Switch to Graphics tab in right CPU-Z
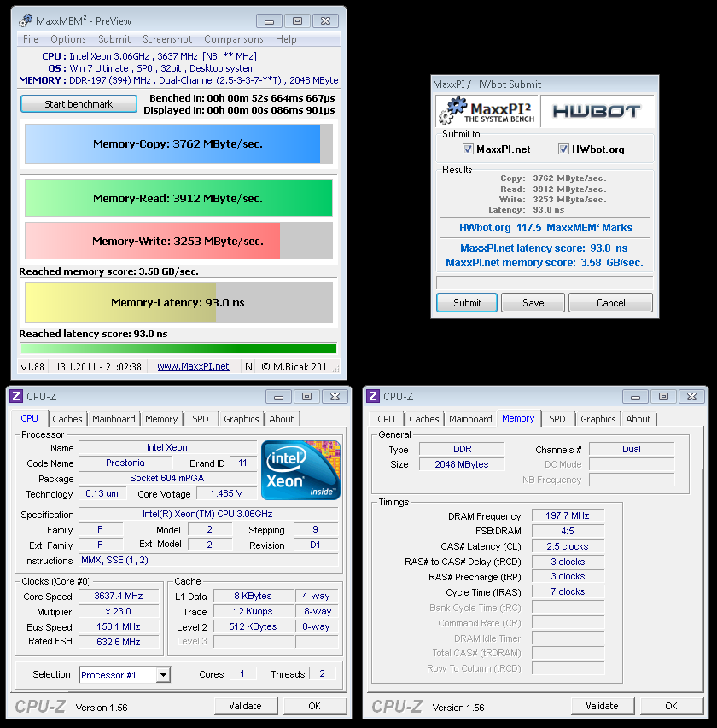717x728 pixels. pyautogui.click(x=597, y=419)
